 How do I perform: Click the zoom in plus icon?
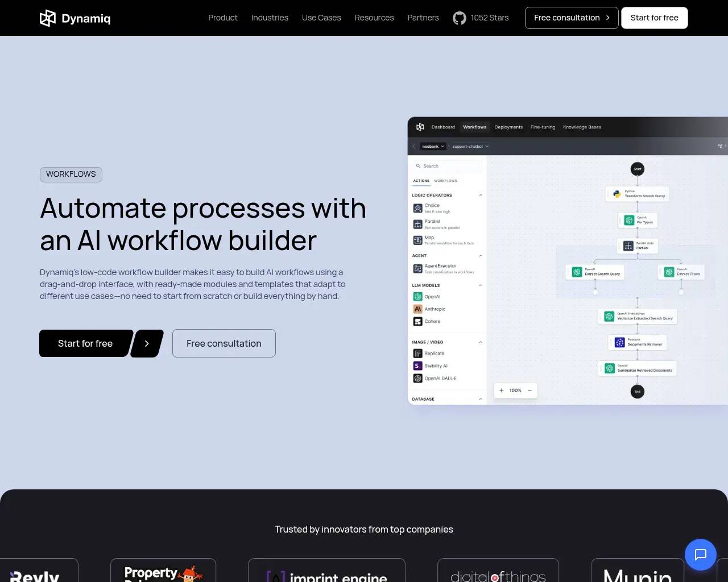(501, 390)
